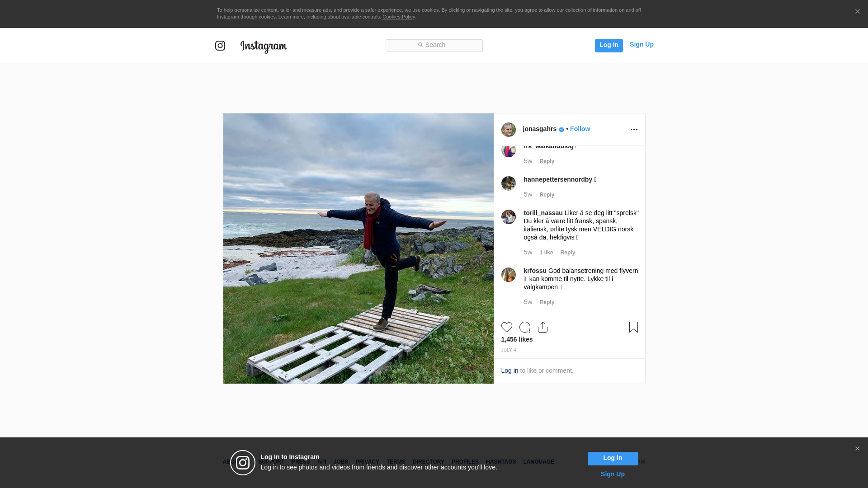View likes on torill_nassau comment
The image size is (868, 488).
[546, 253]
